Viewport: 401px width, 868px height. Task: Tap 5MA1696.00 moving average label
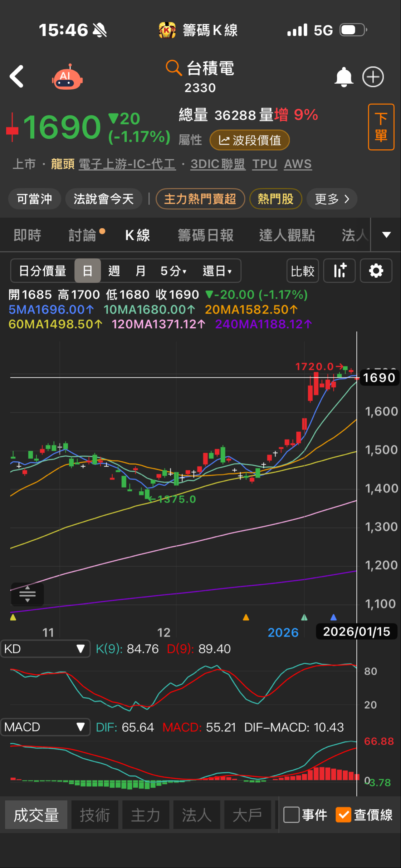coord(51,309)
